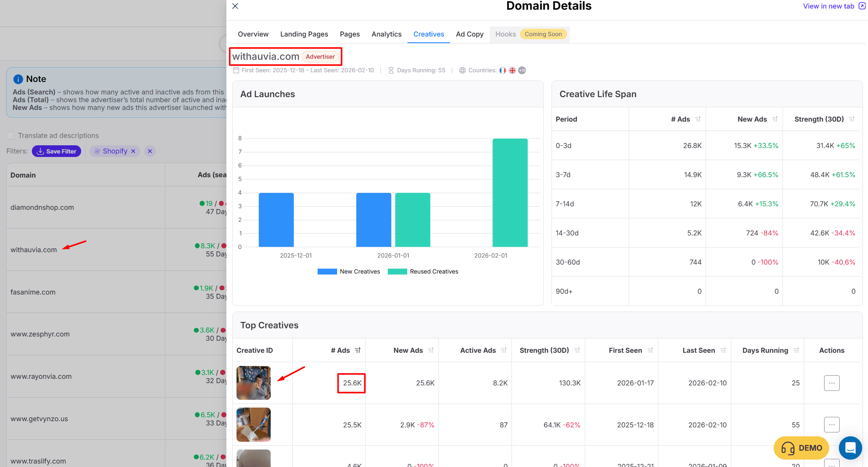The image size is (868, 467).
Task: Open actions menu for first creative
Action: coord(831,383)
